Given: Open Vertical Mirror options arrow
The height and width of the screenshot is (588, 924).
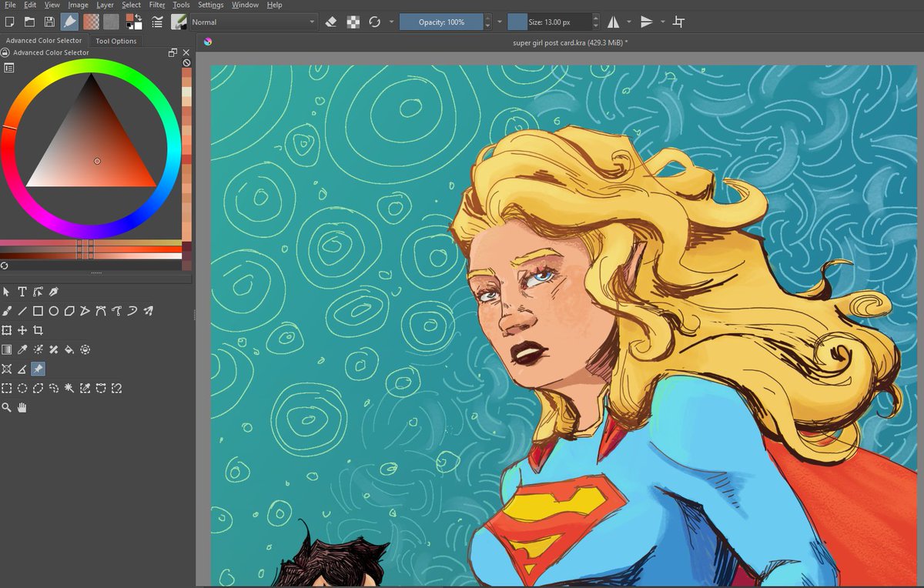Looking at the screenshot, I should [x=661, y=22].
